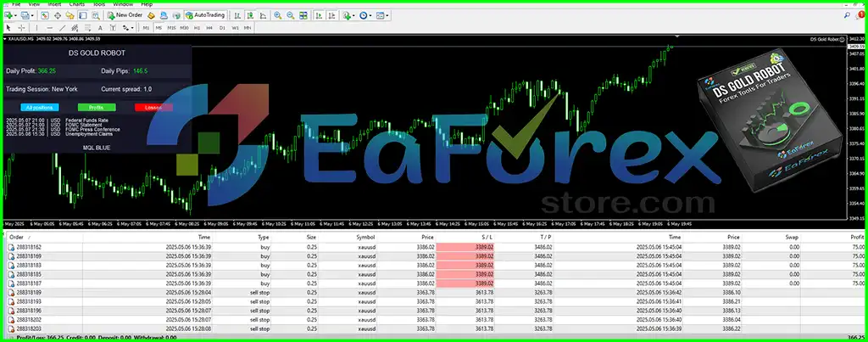Zoom in on the chart
The width and height of the screenshot is (868, 342).
pos(277,15)
